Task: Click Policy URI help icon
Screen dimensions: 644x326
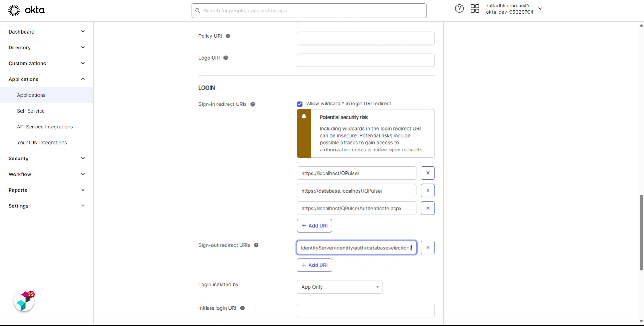Action: (x=228, y=36)
